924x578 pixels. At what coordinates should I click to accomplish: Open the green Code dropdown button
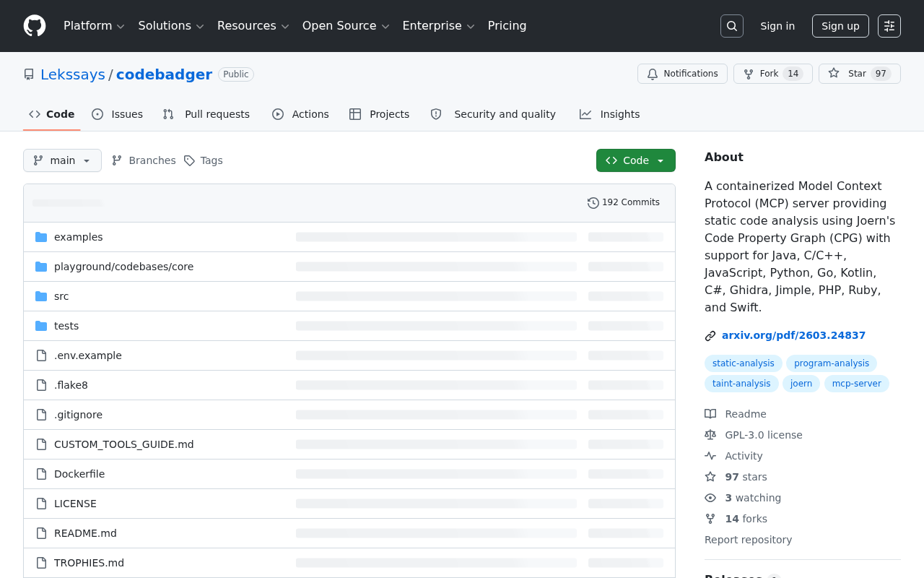636,160
